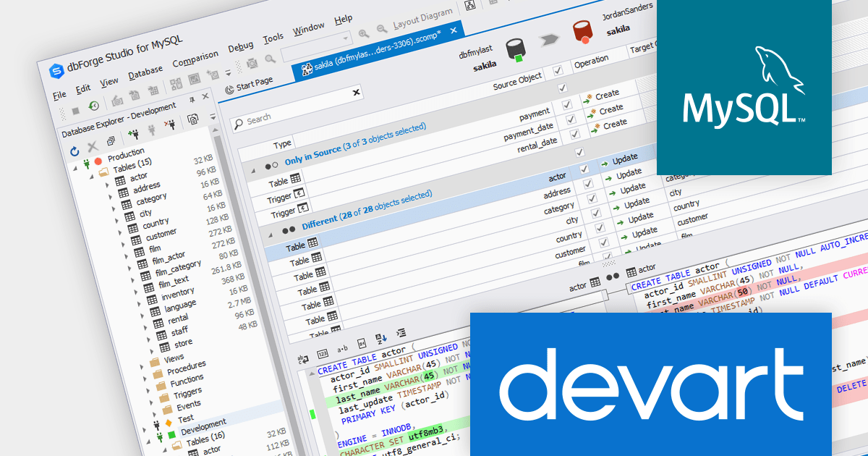Close the sakila .scomp tab
The width and height of the screenshot is (868, 456).
(454, 30)
